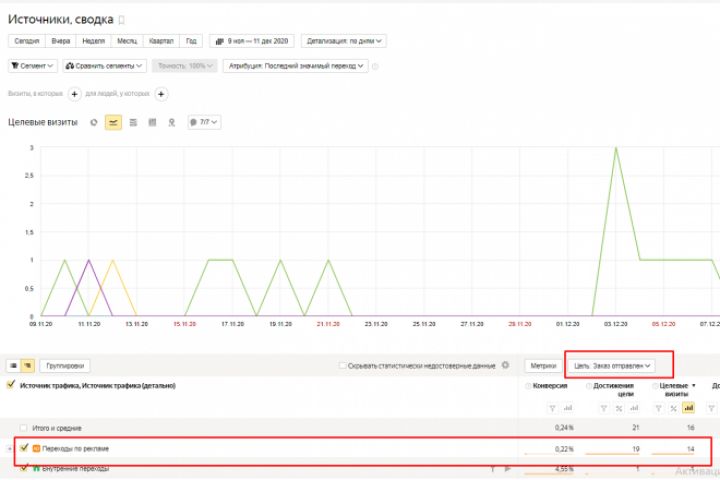Switch chart to pie view
Viewport: 720px width, 480px height.
pyautogui.click(x=94, y=123)
